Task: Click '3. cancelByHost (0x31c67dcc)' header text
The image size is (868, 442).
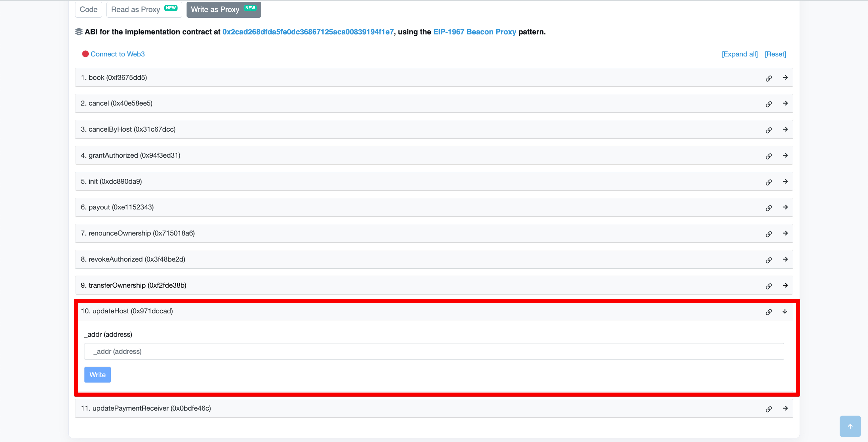Action: pyautogui.click(x=128, y=129)
